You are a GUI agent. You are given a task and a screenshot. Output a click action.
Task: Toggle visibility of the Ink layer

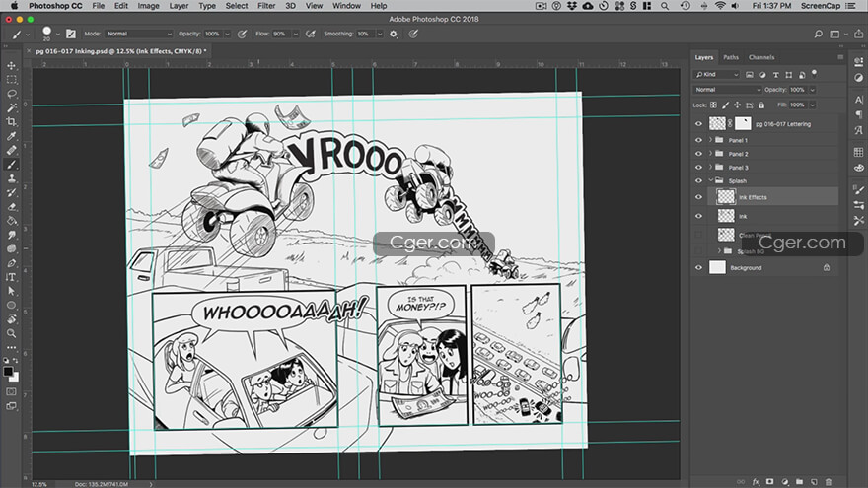pyautogui.click(x=698, y=216)
